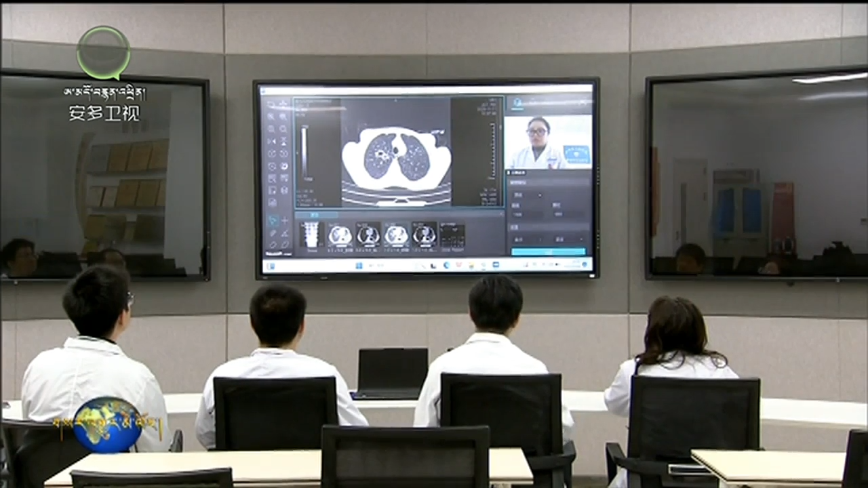
Task: Select the rotate clockwise tool icon
Action: click(x=284, y=153)
